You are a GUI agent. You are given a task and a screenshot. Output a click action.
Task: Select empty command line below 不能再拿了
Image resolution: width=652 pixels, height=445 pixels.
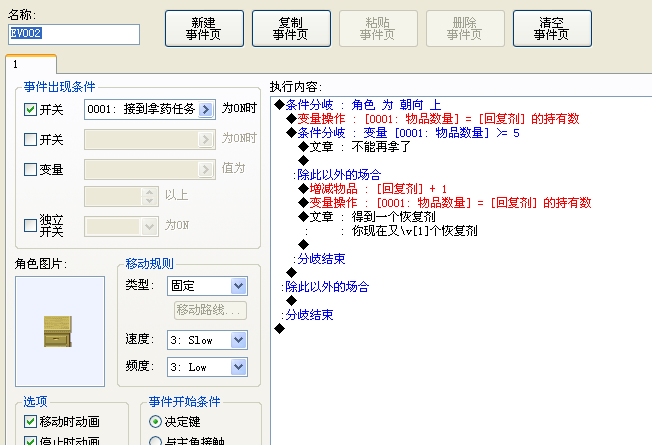click(x=304, y=161)
